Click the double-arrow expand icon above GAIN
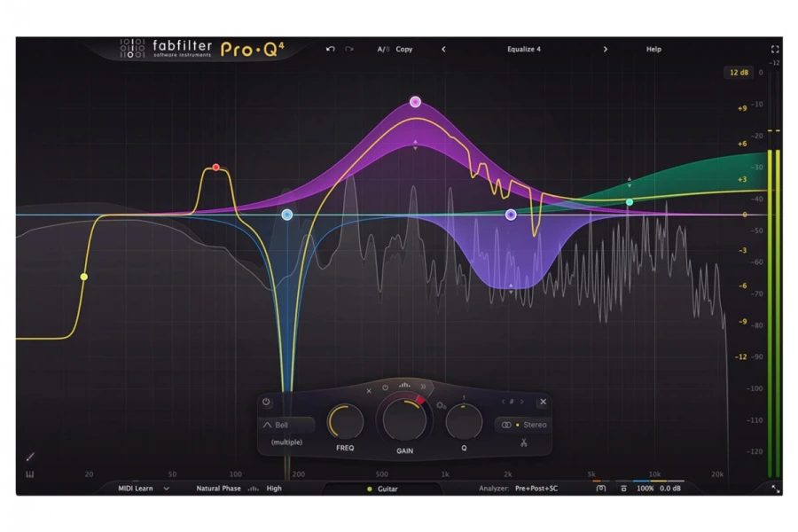Image resolution: width=798 pixels, height=532 pixels. (423, 387)
